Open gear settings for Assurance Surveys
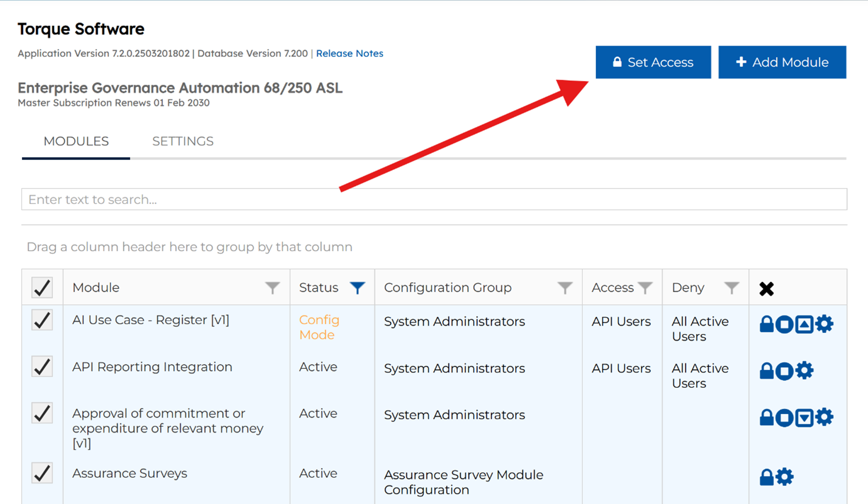The width and height of the screenshot is (868, 504). [x=785, y=477]
